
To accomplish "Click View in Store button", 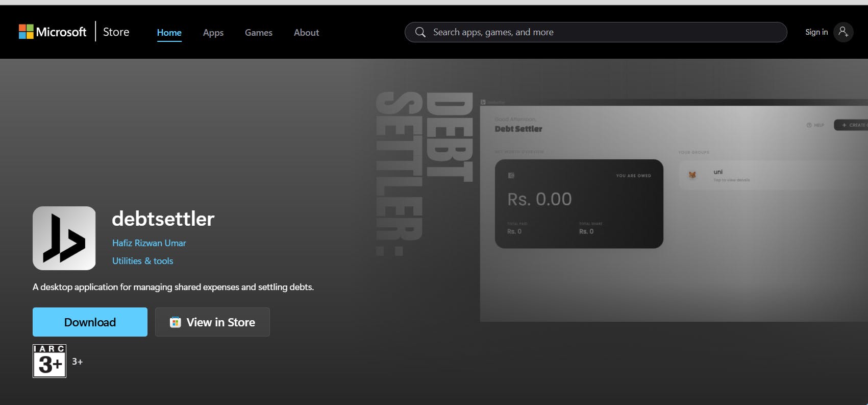I will pos(212,322).
